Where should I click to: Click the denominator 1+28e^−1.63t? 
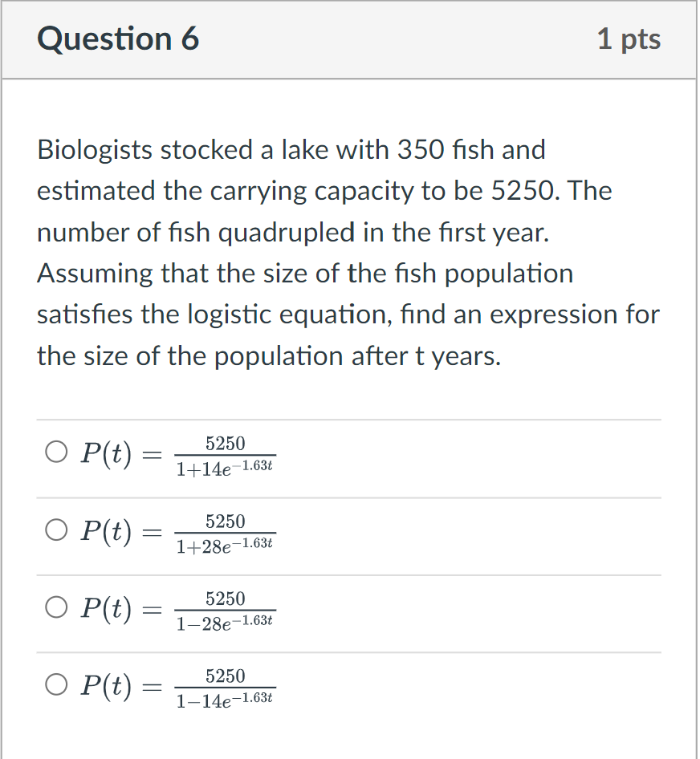tap(225, 545)
